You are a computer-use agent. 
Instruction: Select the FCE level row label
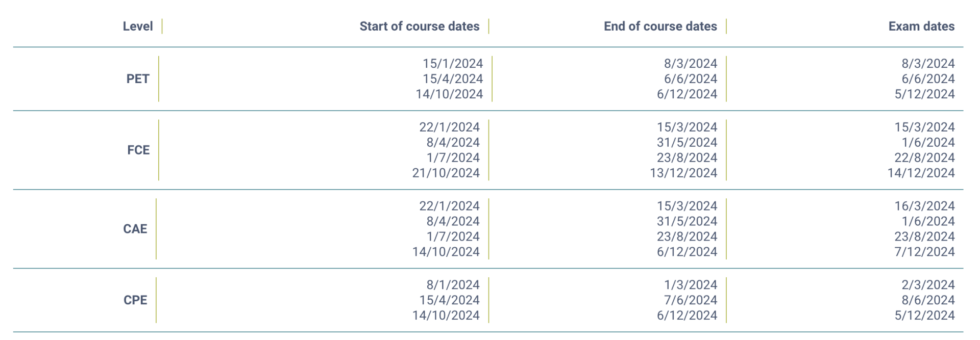point(138,150)
